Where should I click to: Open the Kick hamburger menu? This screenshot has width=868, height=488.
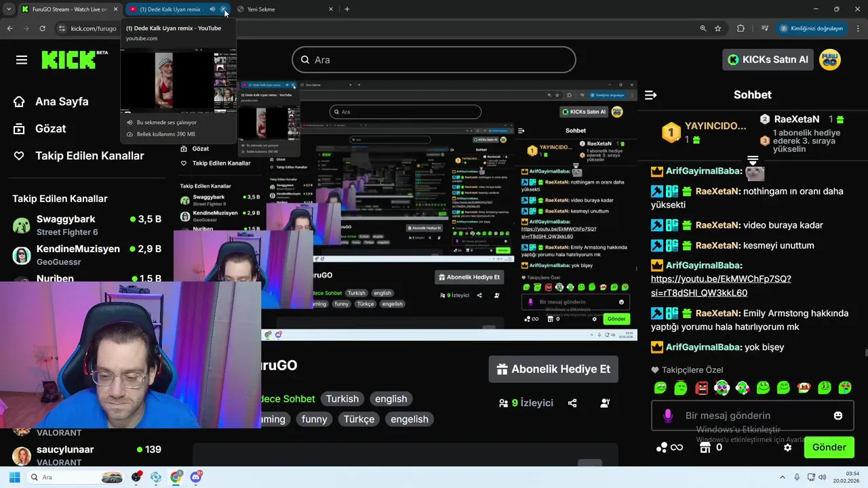22,60
